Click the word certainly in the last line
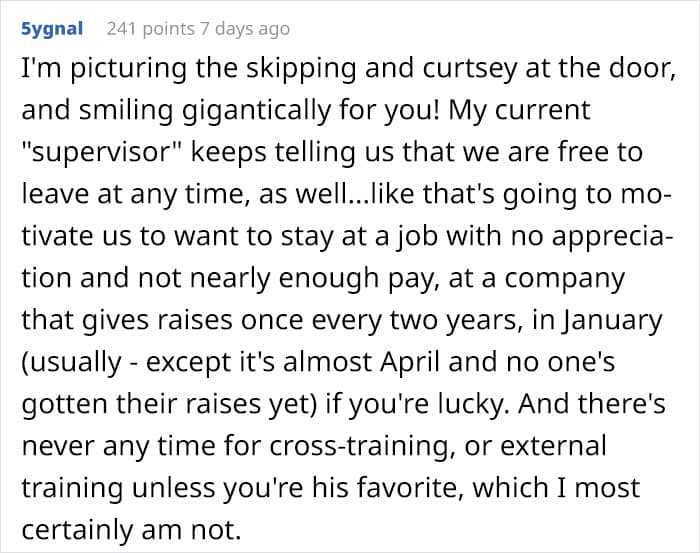Screen dimensions: 700x553 pyautogui.click(x=77, y=530)
